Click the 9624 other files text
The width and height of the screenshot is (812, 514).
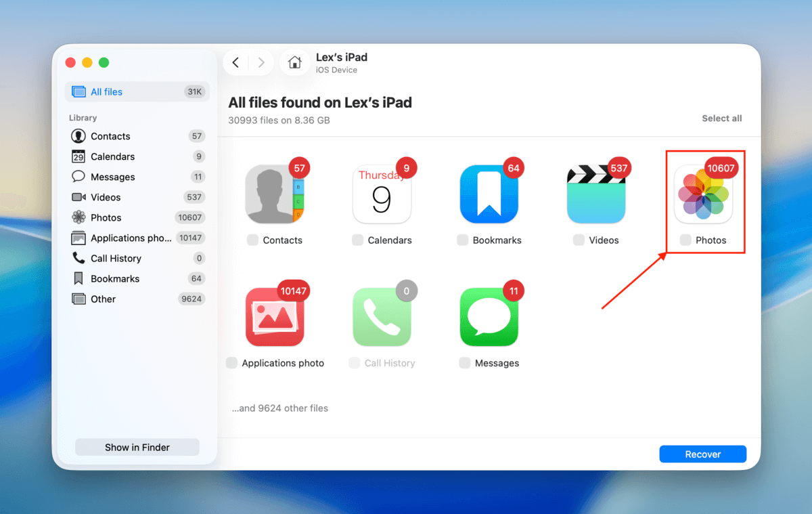click(x=279, y=408)
